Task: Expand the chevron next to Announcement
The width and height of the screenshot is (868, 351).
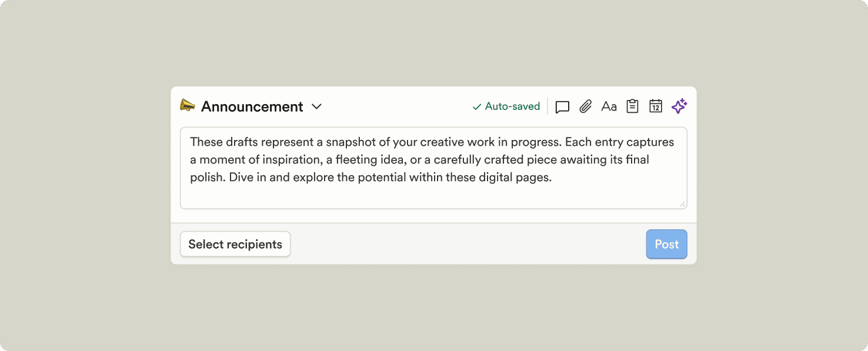Action: 316,106
